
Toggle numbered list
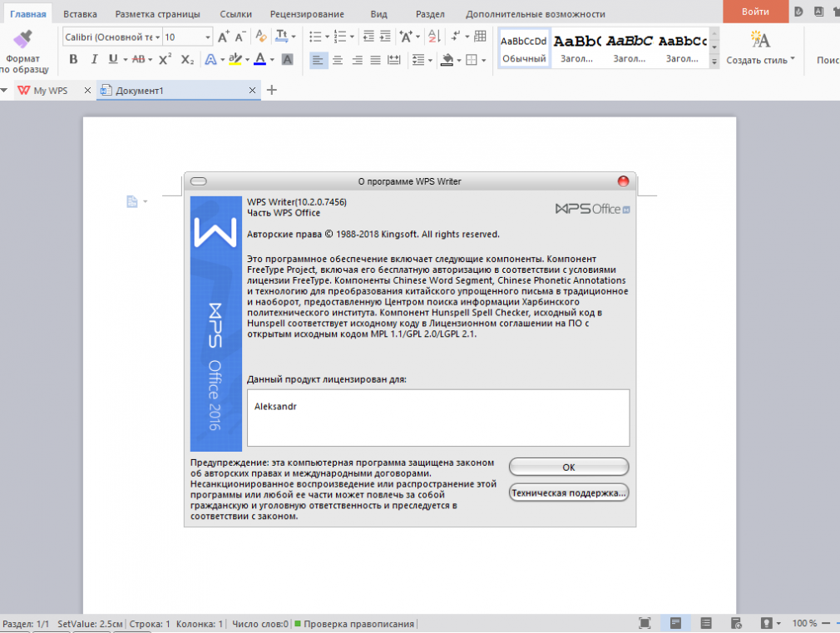tap(339, 37)
